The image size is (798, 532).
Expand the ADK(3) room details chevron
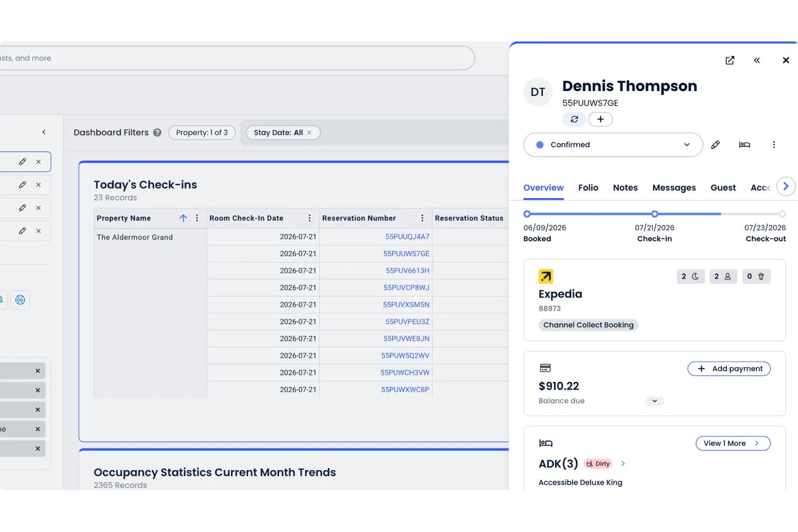point(623,464)
